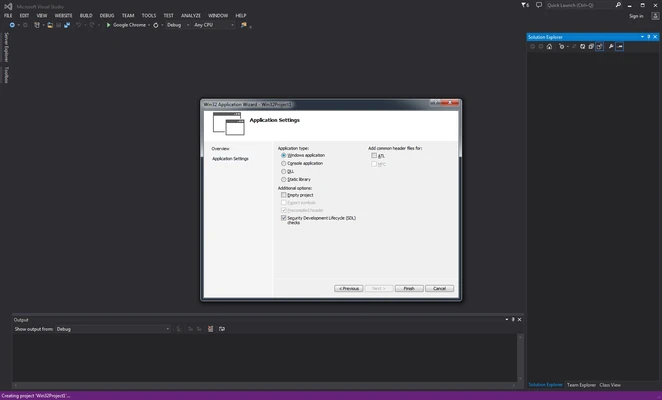Open the DEBUG menu
This screenshot has height=400, width=662.
tap(107, 16)
